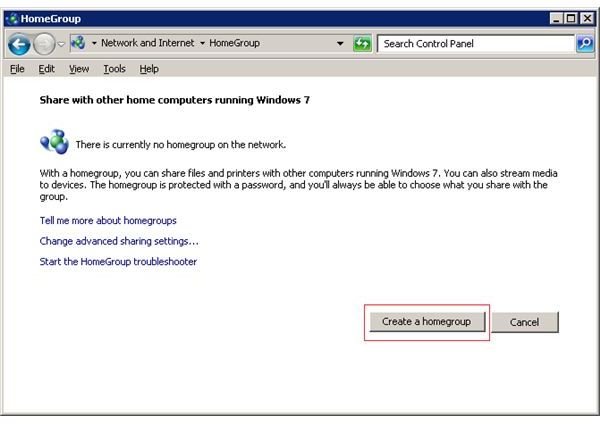Start the HomeGroup troubleshooter link
This screenshot has width=600, height=424.
118,262
